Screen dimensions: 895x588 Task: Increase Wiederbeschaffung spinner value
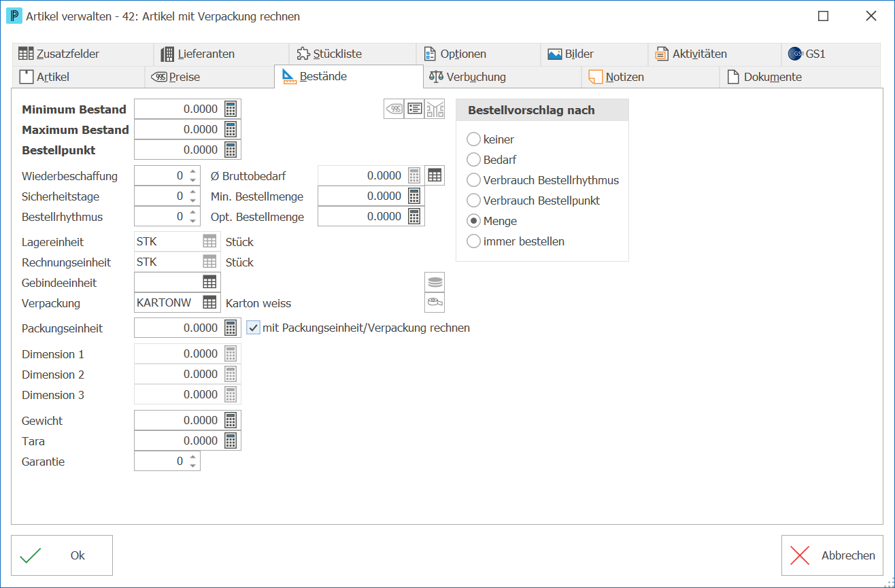(x=193, y=171)
